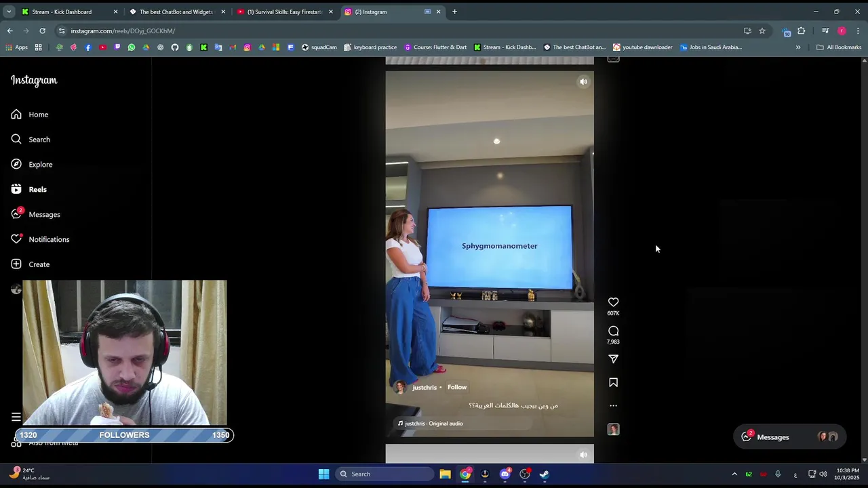The image size is (868, 488).
Task: Go back in browser
Action: click(9, 30)
